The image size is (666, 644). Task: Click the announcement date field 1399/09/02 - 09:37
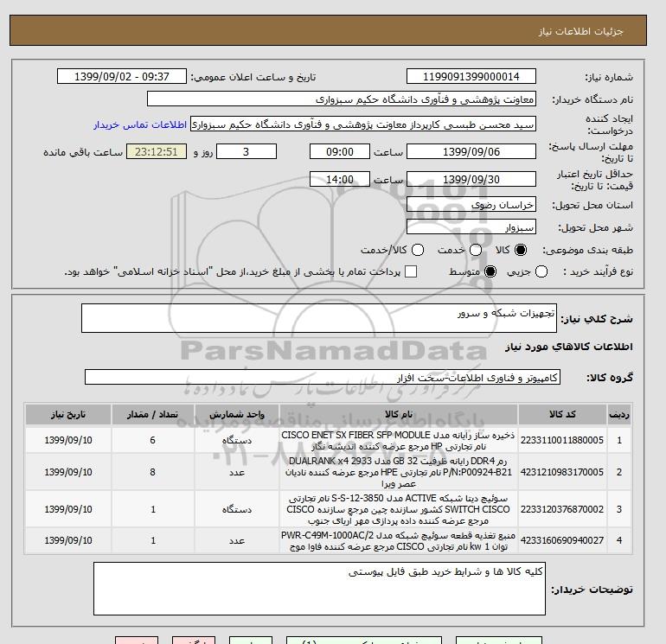point(122,77)
